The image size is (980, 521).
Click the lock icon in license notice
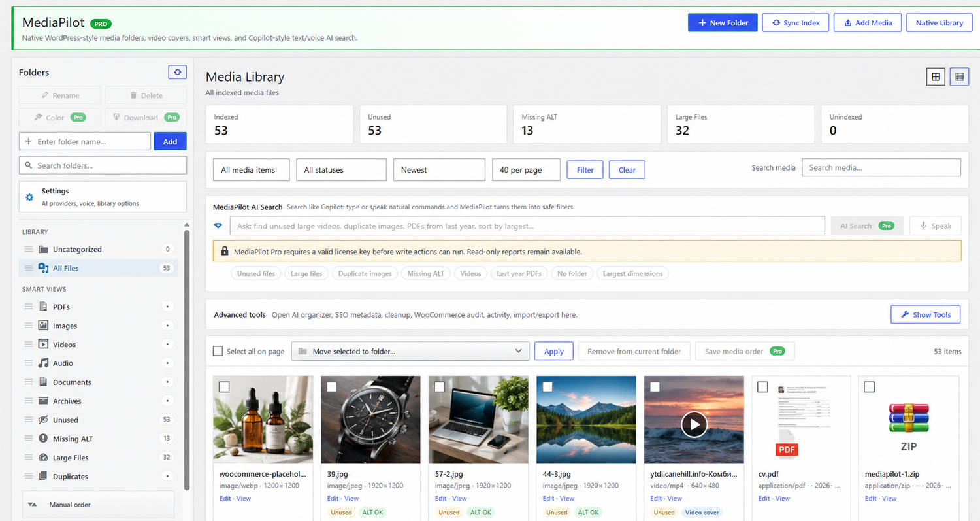click(x=226, y=251)
